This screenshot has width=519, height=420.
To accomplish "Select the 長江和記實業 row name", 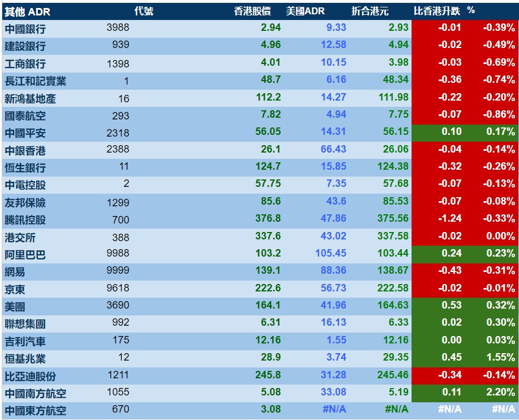I will click(x=35, y=81).
